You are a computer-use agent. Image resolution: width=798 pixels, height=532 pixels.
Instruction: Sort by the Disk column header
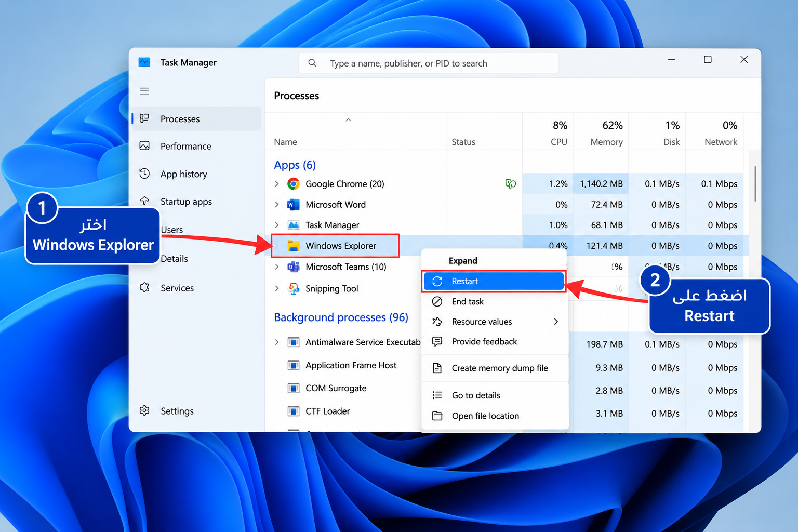point(657,132)
